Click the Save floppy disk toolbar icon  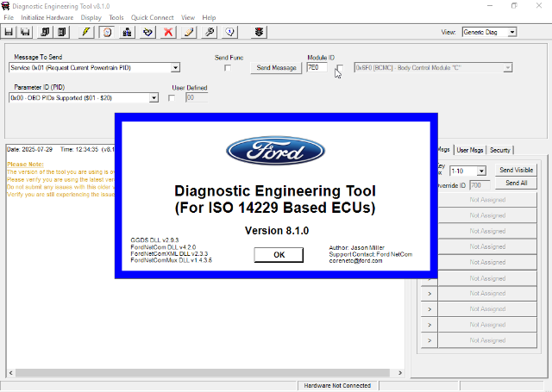pyautogui.click(x=9, y=32)
